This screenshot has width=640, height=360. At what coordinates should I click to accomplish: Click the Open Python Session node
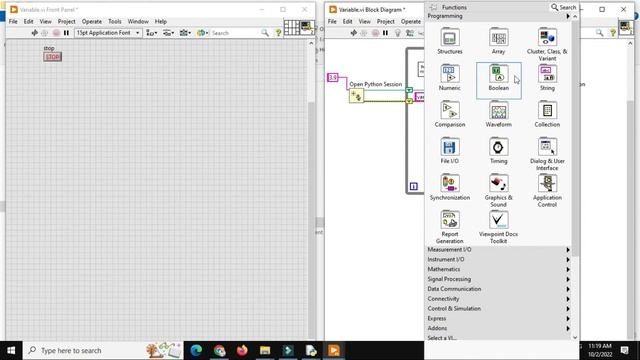tap(356, 96)
